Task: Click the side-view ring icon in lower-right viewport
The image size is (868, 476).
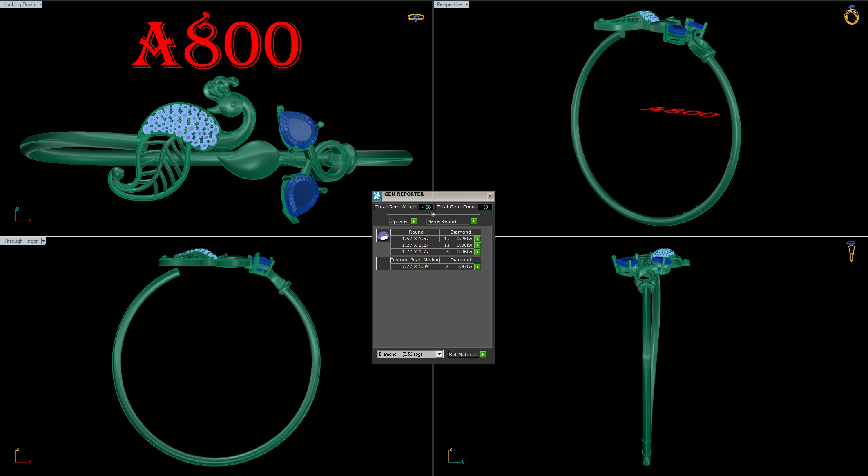Action: point(851,251)
